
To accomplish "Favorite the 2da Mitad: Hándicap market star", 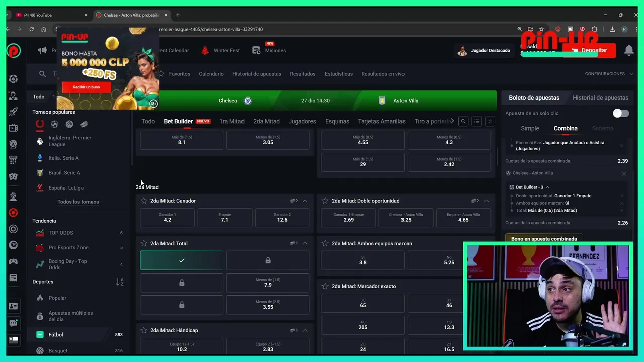I will click(144, 330).
